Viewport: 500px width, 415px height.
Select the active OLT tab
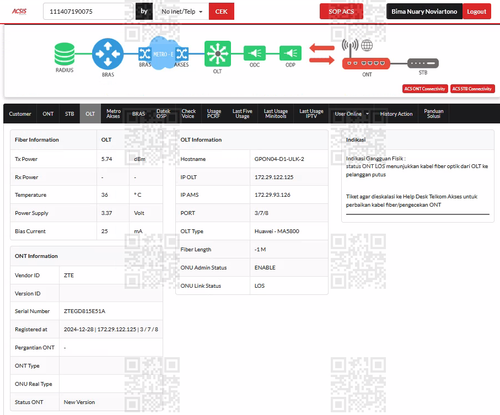click(x=90, y=114)
